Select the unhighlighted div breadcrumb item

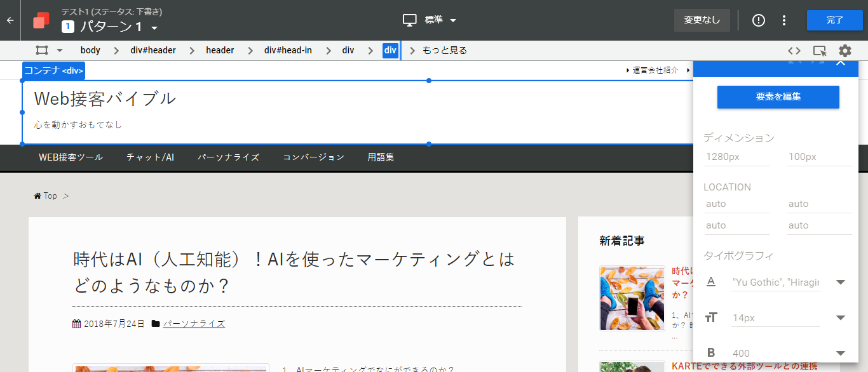coord(348,50)
